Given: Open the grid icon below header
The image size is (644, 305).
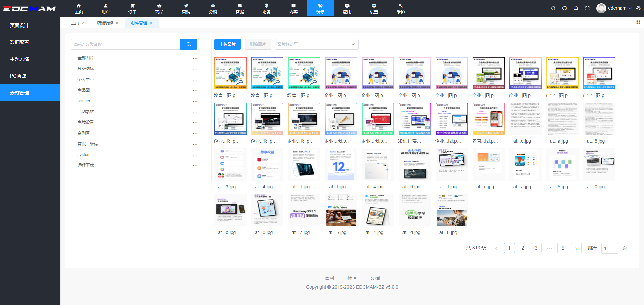Looking at the screenshot, I should click(638, 22).
